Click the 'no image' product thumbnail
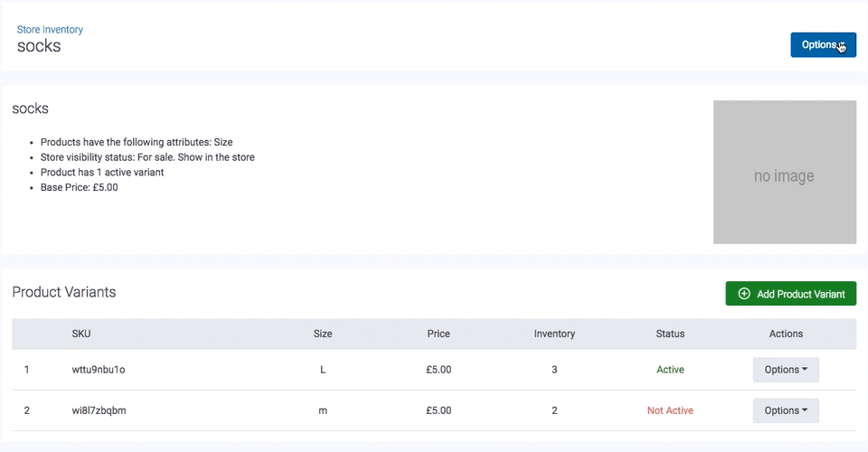This screenshot has height=452, width=868. (x=784, y=172)
